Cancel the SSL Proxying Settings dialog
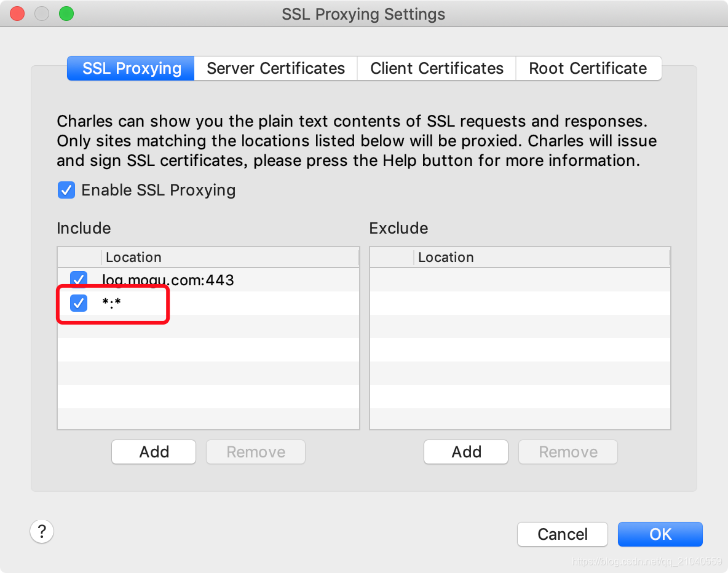This screenshot has height=573, width=728. [563, 534]
